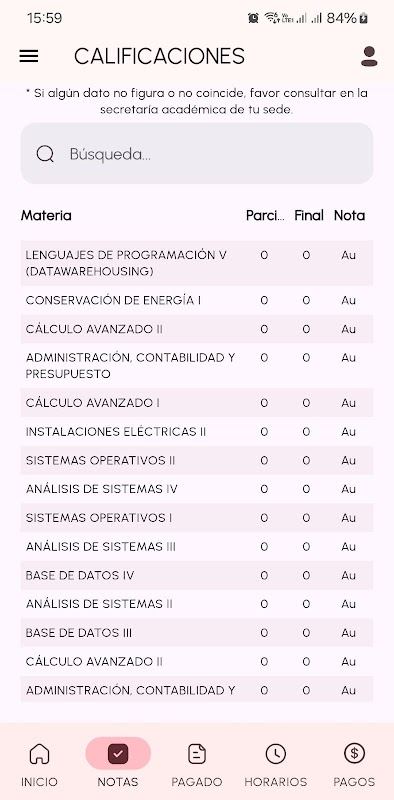Select the Notas checkmark icon
Image resolution: width=394 pixels, height=800 pixels.
tap(118, 754)
